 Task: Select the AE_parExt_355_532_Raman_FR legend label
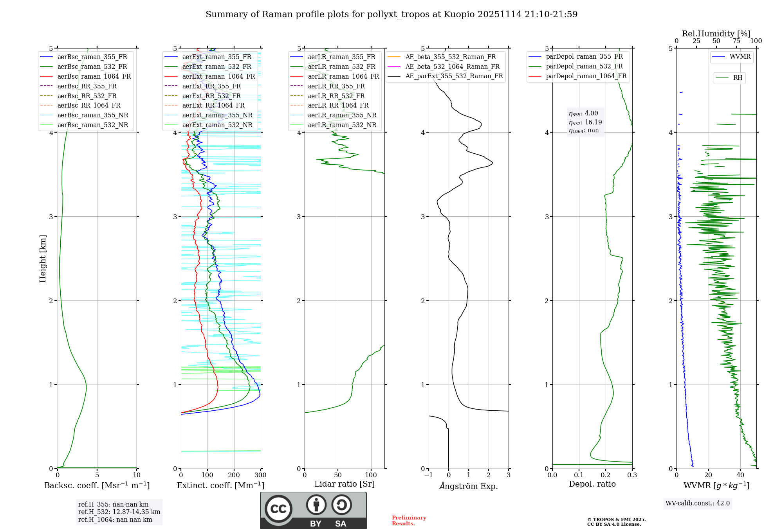[x=454, y=76]
